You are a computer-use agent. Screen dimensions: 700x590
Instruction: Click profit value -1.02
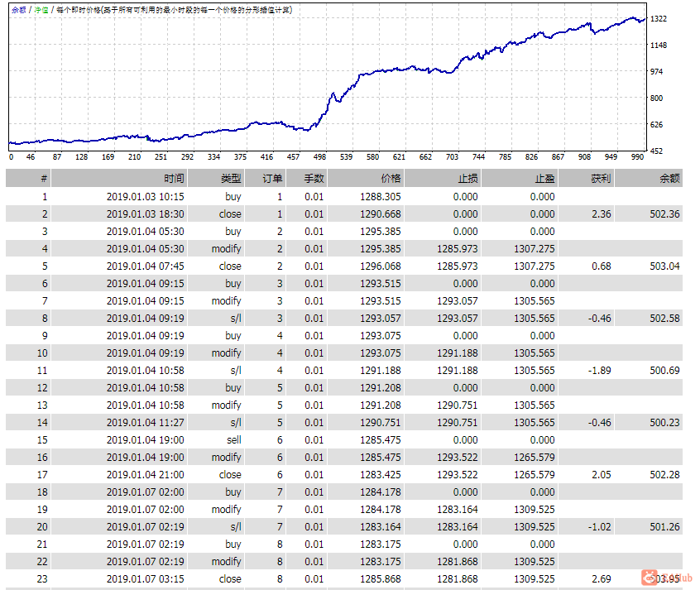coord(599,527)
